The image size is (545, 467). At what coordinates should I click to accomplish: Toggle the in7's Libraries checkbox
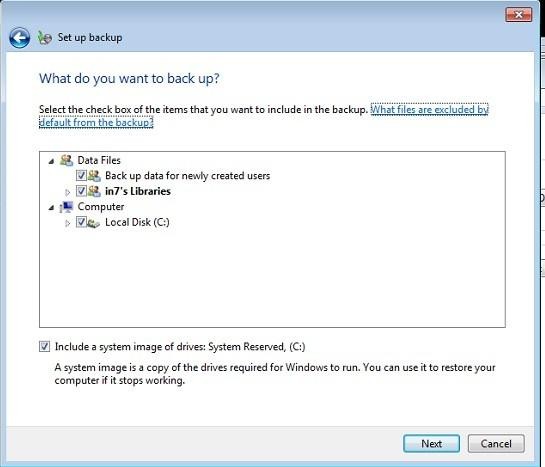(81, 191)
